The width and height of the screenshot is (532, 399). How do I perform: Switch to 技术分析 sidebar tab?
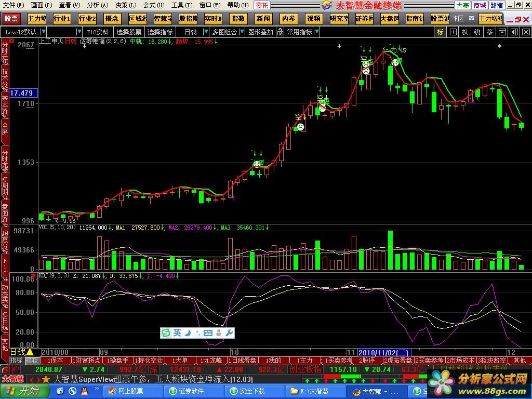pos(5,79)
